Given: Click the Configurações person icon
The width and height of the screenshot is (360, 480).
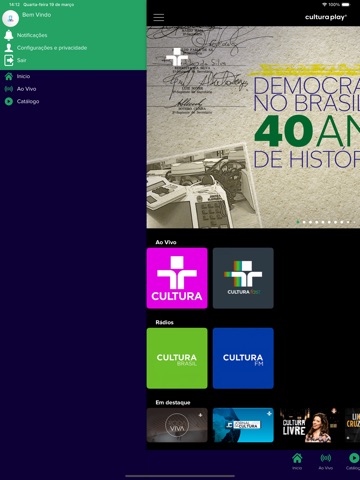Looking at the screenshot, I should (x=9, y=48).
